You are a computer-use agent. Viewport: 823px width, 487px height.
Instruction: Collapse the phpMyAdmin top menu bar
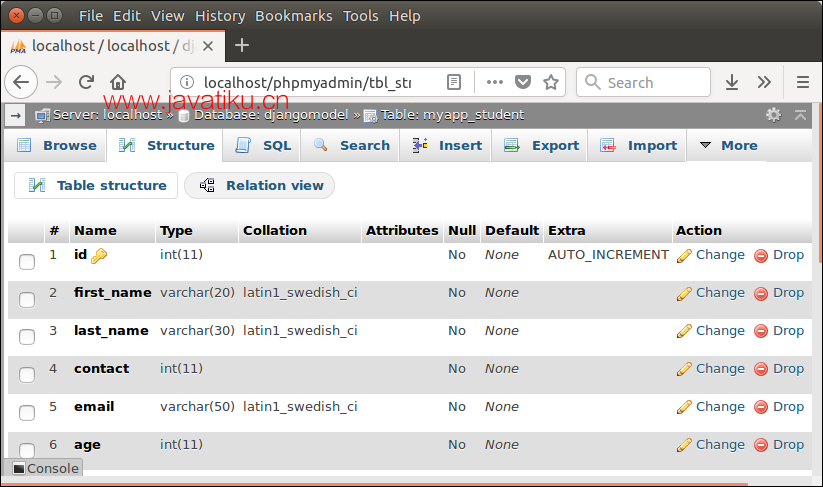[800, 115]
